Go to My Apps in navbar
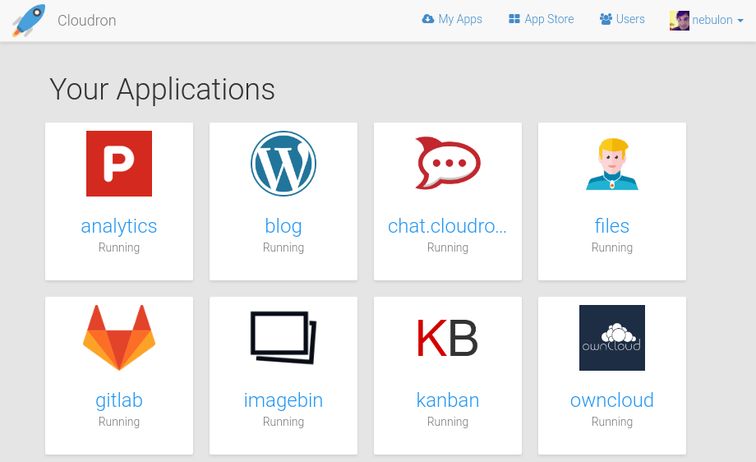 (x=452, y=19)
